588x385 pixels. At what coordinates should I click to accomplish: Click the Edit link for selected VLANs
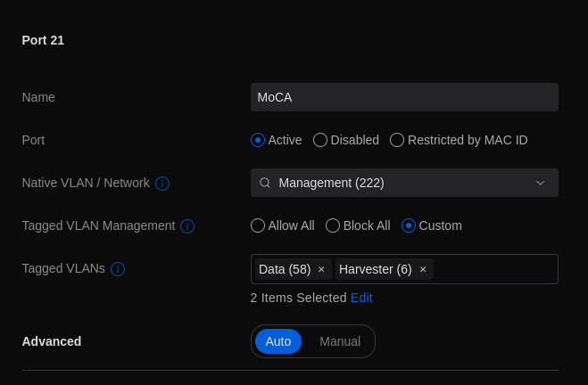pos(361,298)
